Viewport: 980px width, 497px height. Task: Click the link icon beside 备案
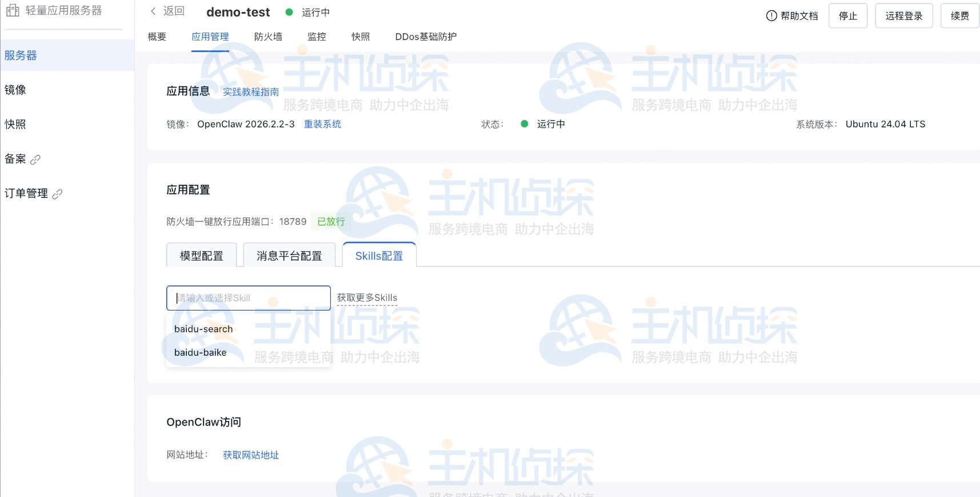(x=35, y=160)
